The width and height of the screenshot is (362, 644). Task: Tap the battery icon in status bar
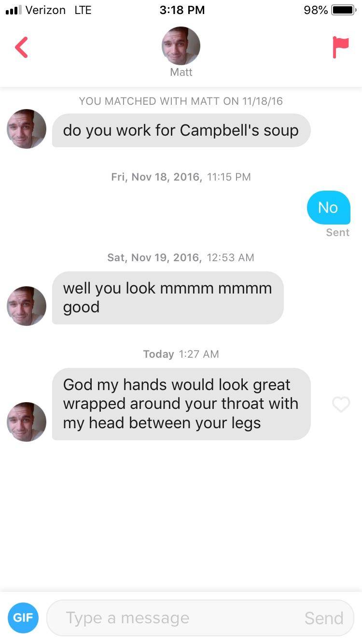(344, 10)
